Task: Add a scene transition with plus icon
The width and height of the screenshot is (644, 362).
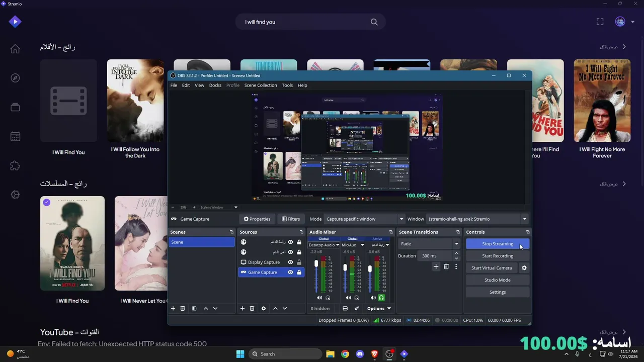Action: pos(436,266)
